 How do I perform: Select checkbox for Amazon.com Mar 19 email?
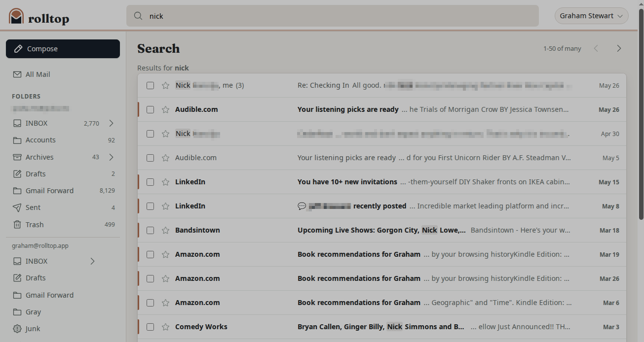(151, 254)
